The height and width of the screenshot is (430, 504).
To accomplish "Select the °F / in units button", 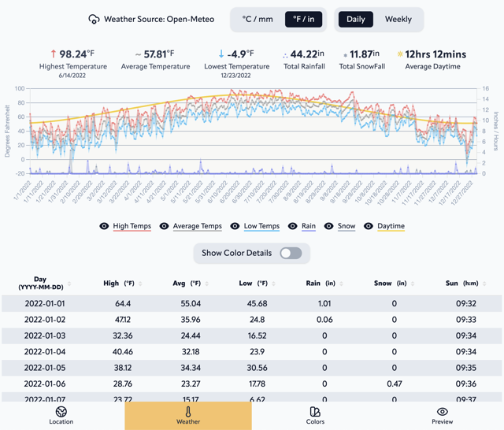I will click(x=303, y=19).
